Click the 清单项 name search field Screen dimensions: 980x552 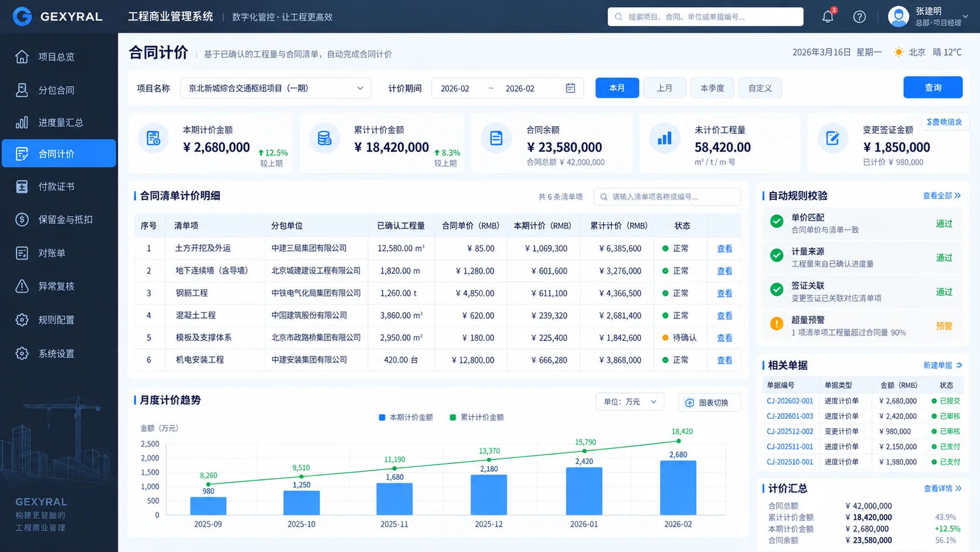click(667, 197)
